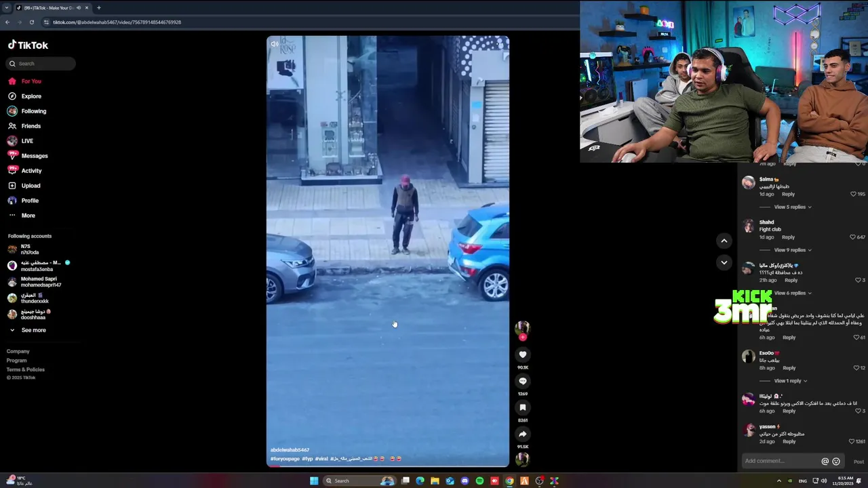Like yassen's comment with 1261 likes

[x=851, y=441]
